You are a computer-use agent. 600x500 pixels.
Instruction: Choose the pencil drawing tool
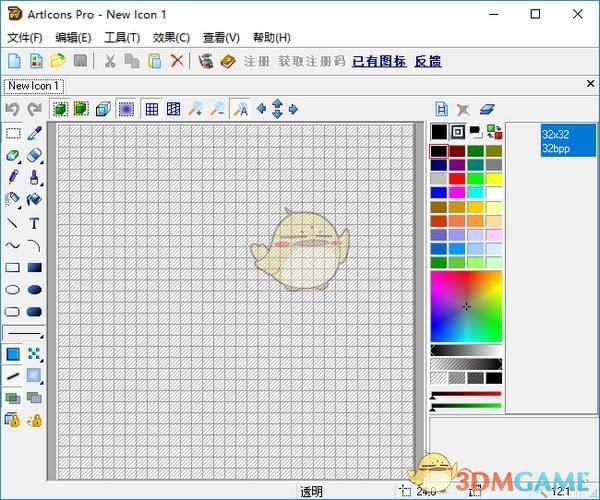13,177
